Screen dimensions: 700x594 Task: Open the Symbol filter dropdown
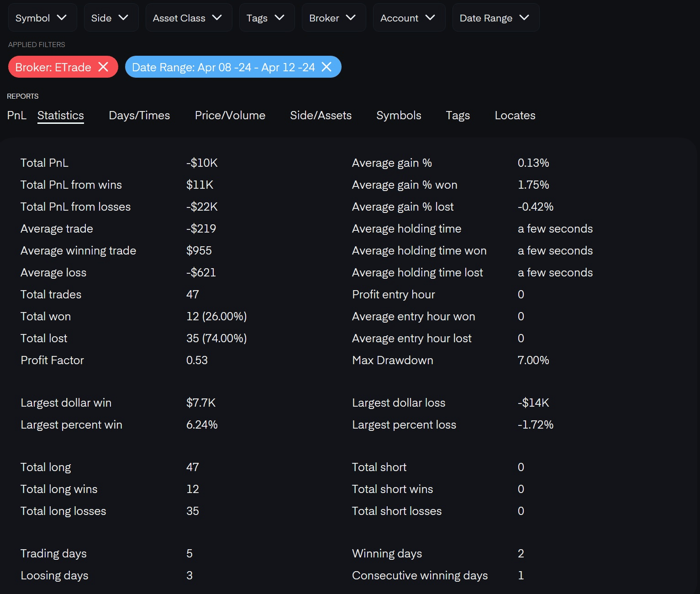pos(42,18)
